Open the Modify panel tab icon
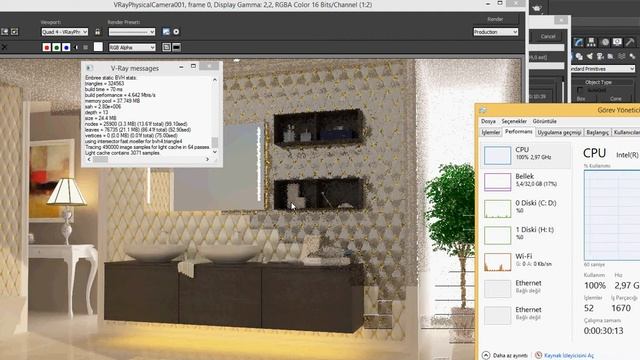The width and height of the screenshot is (640, 360). coord(579,42)
